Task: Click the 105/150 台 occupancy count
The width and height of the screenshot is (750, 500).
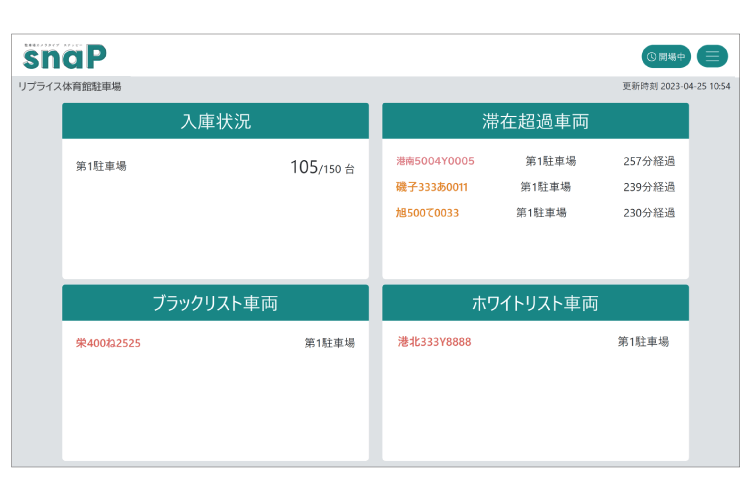Action: click(322, 168)
